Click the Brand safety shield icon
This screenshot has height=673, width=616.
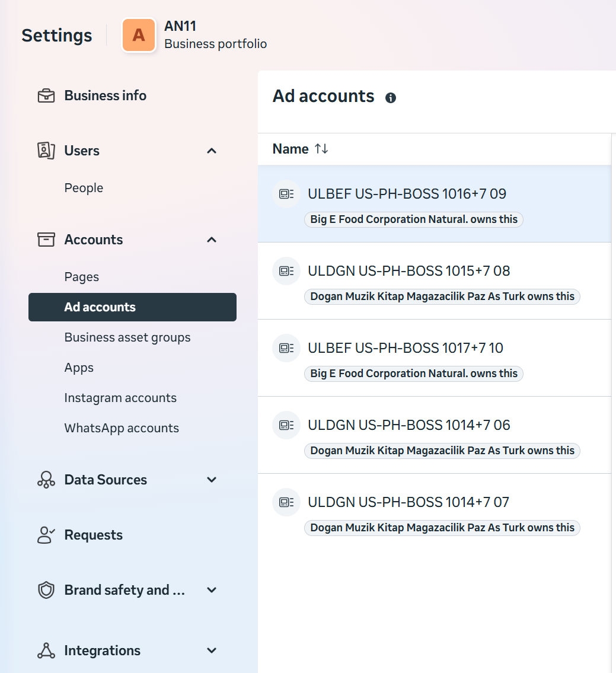coord(46,590)
